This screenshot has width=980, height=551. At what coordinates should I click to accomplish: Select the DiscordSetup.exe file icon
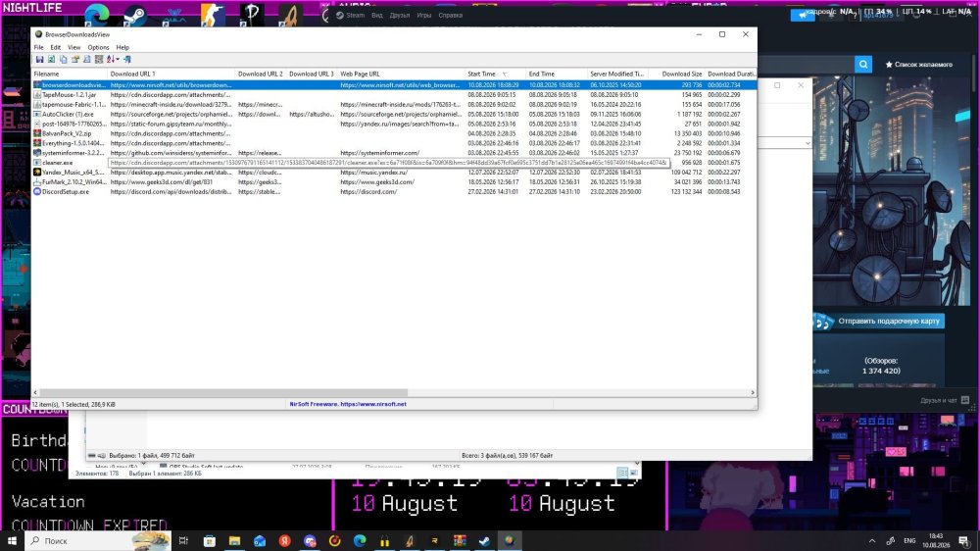click(37, 192)
